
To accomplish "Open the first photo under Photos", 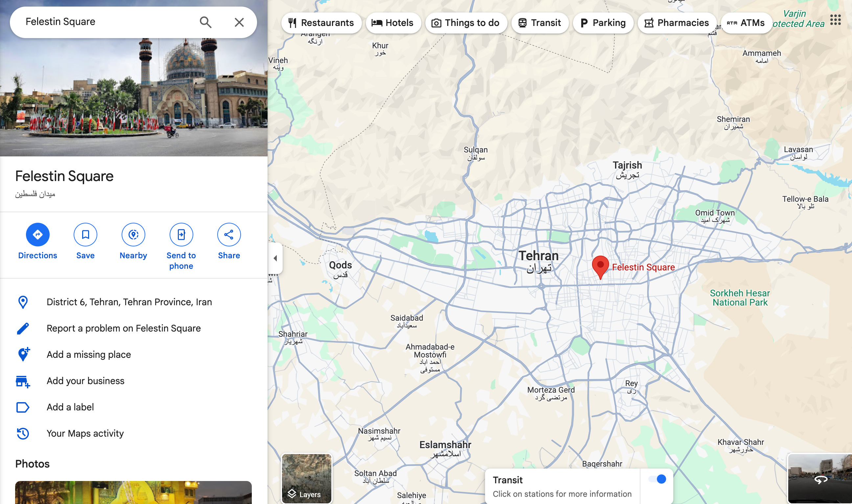I will [x=133, y=492].
